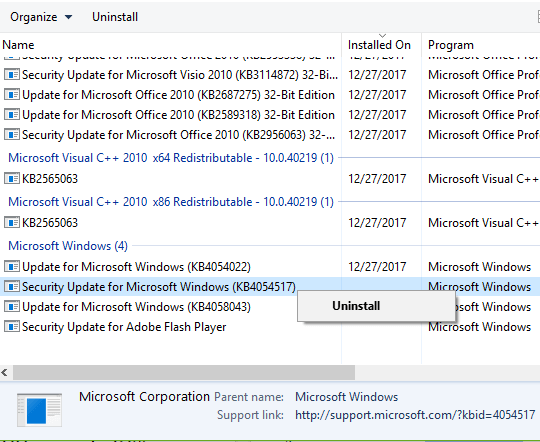Open the Organize dropdown menu
Image resolution: width=540 pixels, height=442 pixels.
pos(41,17)
